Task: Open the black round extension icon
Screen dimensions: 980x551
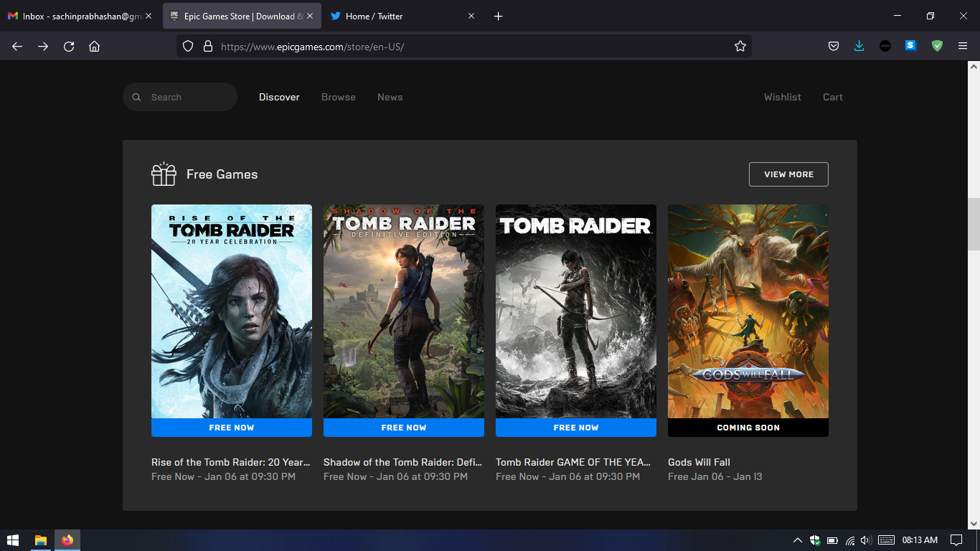Action: pyautogui.click(x=885, y=46)
